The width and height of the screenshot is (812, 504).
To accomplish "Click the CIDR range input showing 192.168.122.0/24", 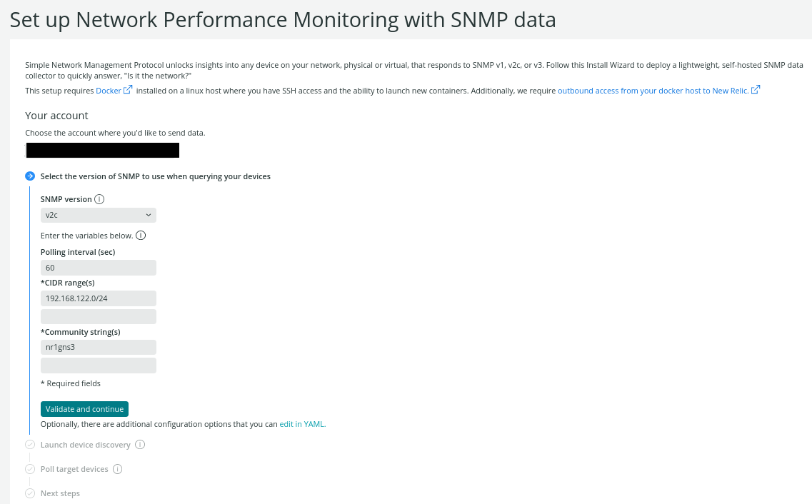I will tap(98, 298).
